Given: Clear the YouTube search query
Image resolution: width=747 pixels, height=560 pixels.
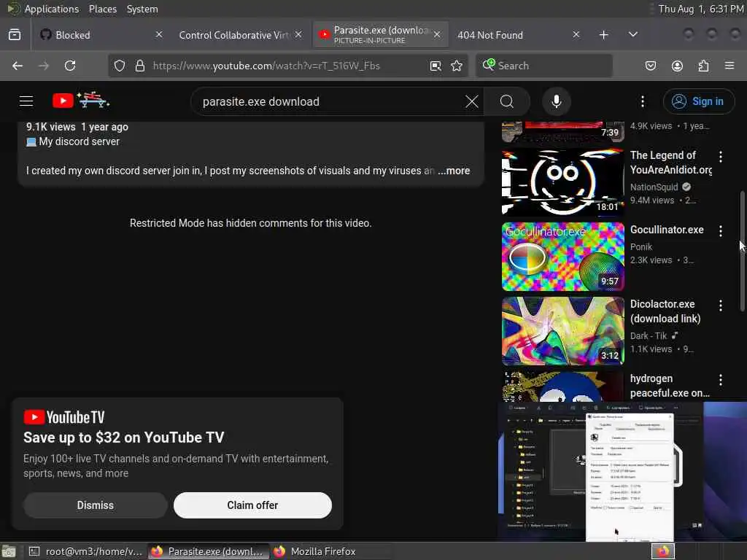Looking at the screenshot, I should pyautogui.click(x=472, y=101).
